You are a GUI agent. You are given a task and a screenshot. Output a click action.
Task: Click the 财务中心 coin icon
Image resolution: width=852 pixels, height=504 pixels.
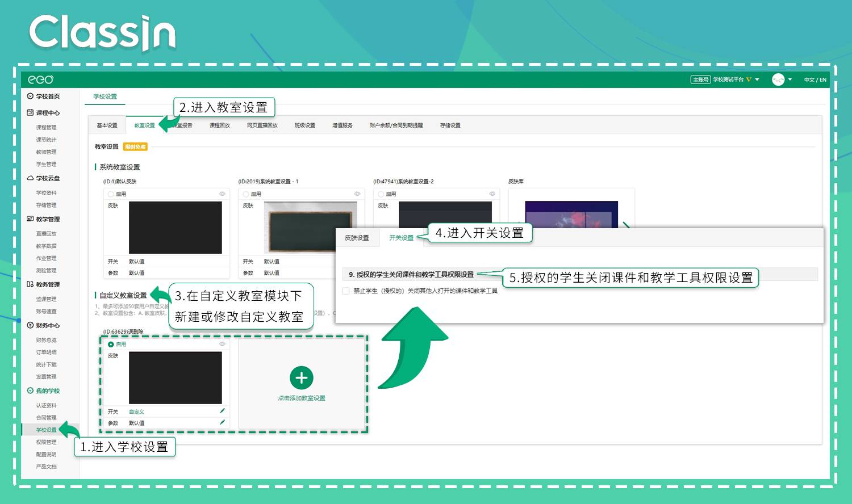[x=30, y=325]
